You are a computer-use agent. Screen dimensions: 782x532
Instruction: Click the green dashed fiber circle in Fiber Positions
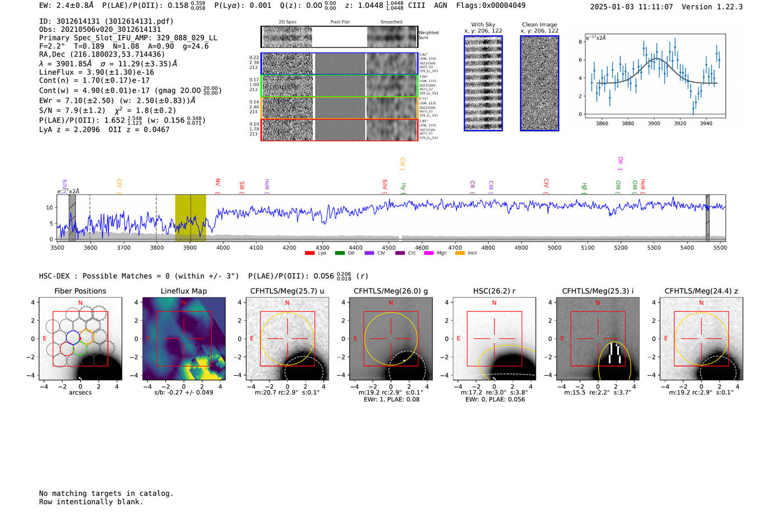[x=80, y=349]
